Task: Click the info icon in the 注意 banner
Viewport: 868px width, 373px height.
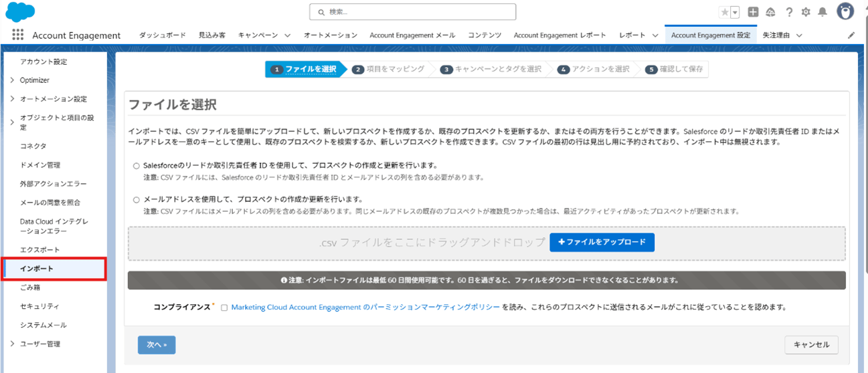Action: 284,281
